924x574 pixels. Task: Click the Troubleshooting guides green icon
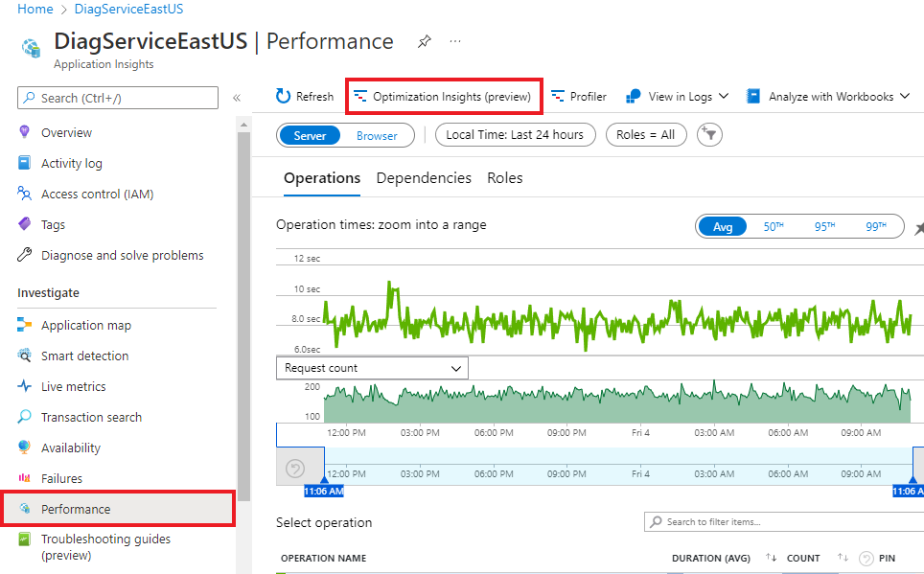pos(24,539)
